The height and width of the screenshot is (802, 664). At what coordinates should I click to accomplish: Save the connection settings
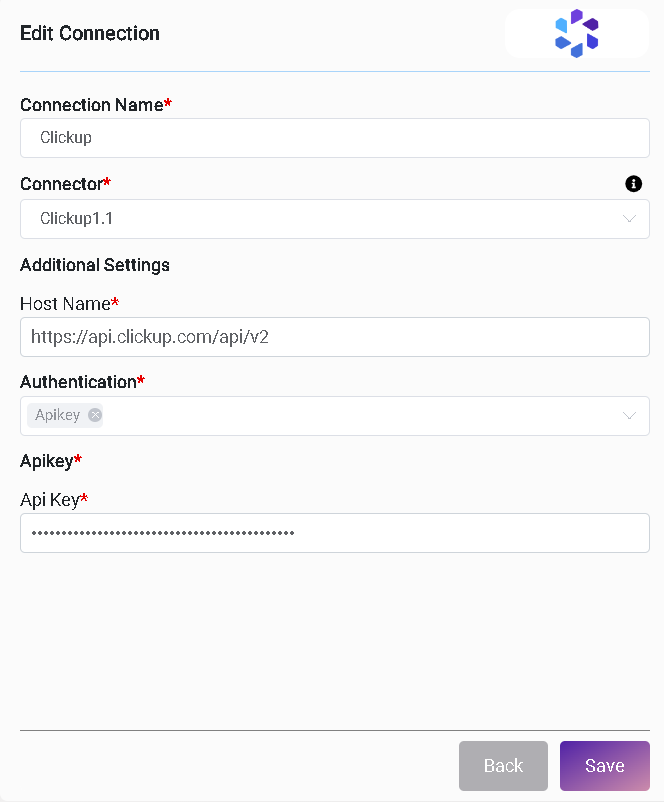(604, 766)
